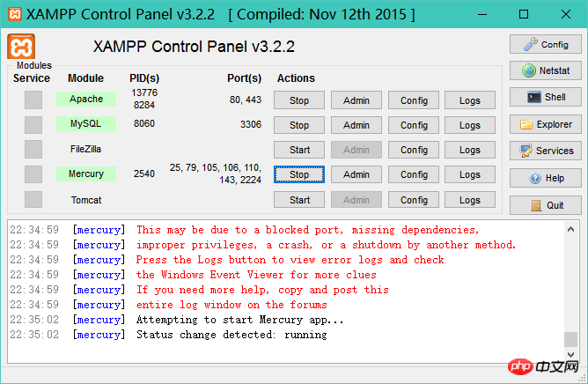Click the FileZilla module label

85,149
